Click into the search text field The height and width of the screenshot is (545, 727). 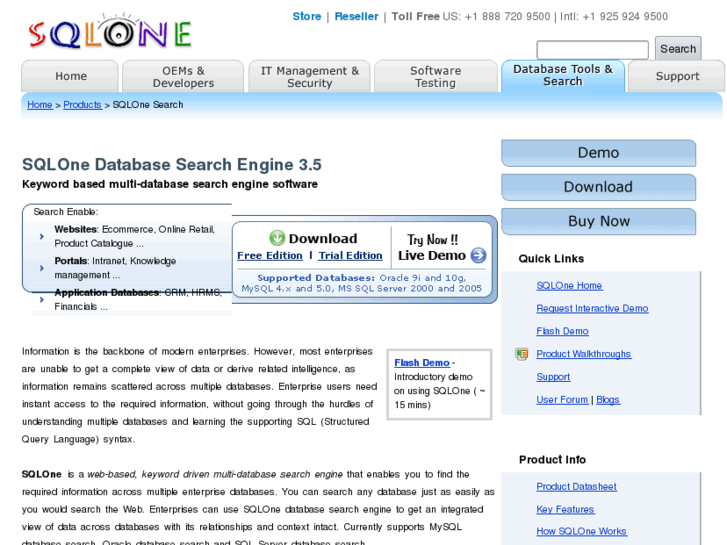592,50
